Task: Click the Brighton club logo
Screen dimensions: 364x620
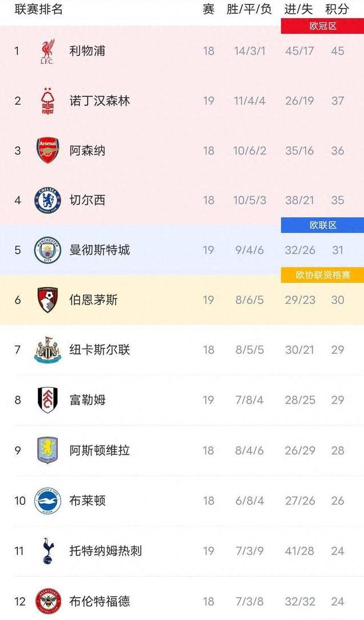Action: (48, 500)
